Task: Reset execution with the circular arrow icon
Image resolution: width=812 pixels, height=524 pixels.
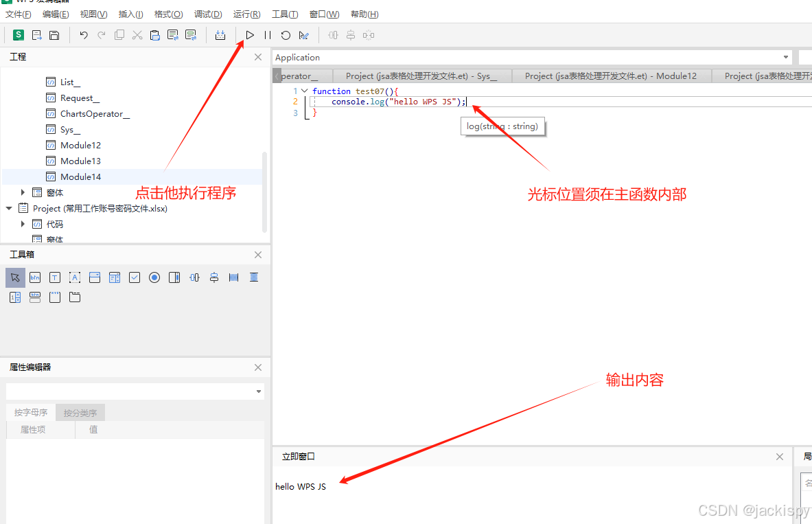Action: [x=286, y=35]
